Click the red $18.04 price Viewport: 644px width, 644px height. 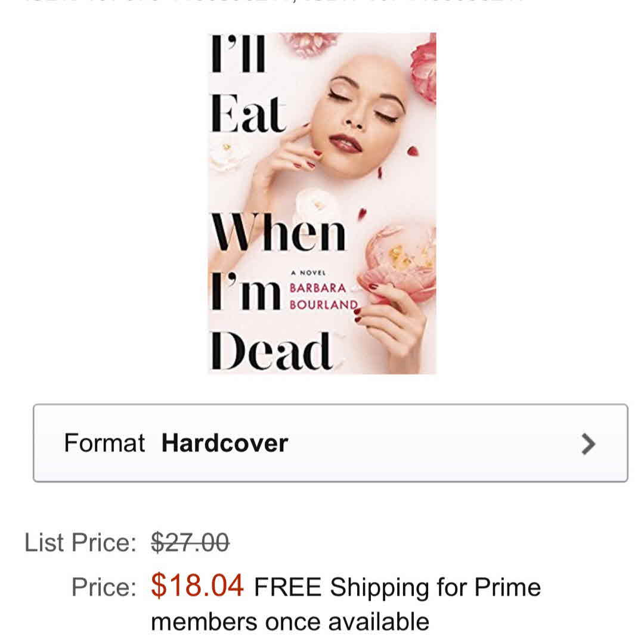[x=197, y=586]
